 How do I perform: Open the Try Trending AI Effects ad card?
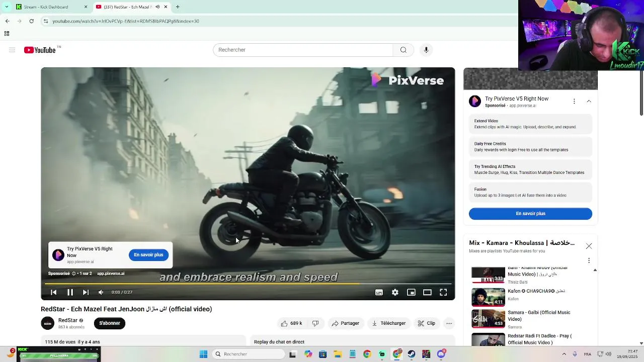[x=530, y=169]
